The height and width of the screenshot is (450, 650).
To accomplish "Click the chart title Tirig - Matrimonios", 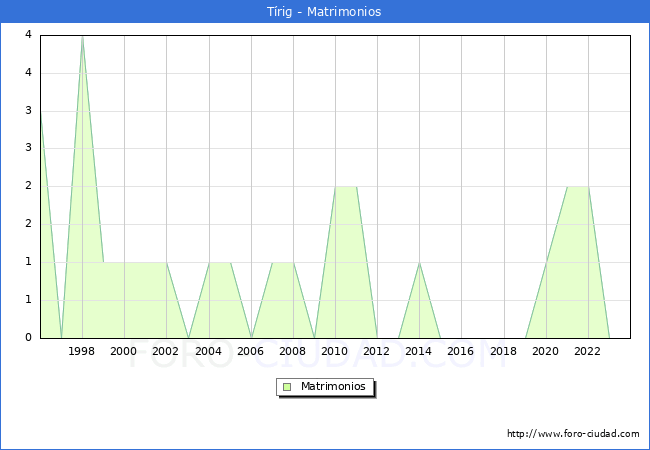I will pos(324,12).
